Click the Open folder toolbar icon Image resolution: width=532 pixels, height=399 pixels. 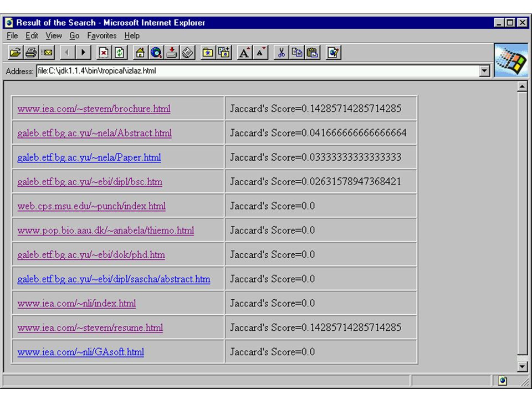click(x=16, y=53)
